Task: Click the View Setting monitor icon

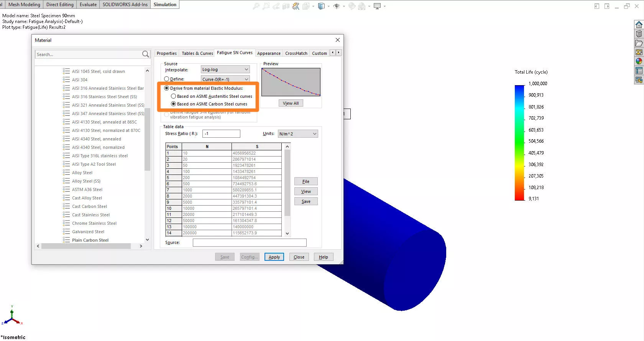Action: tap(377, 6)
